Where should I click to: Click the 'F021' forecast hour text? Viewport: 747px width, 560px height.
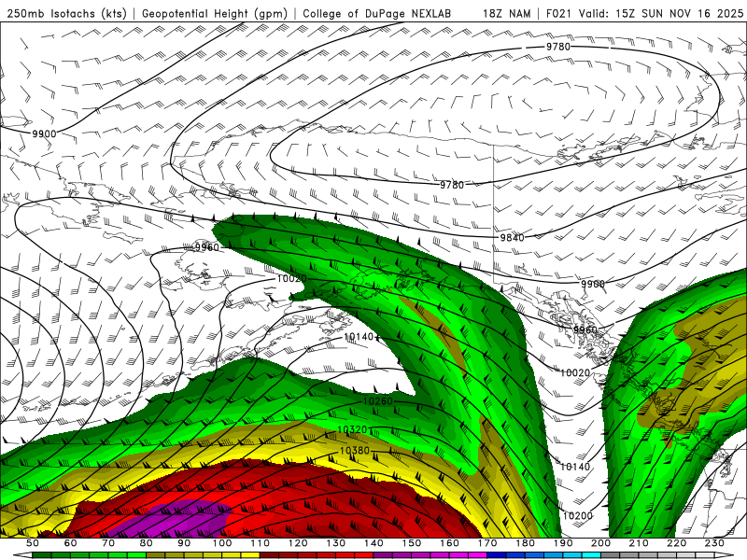click(558, 13)
